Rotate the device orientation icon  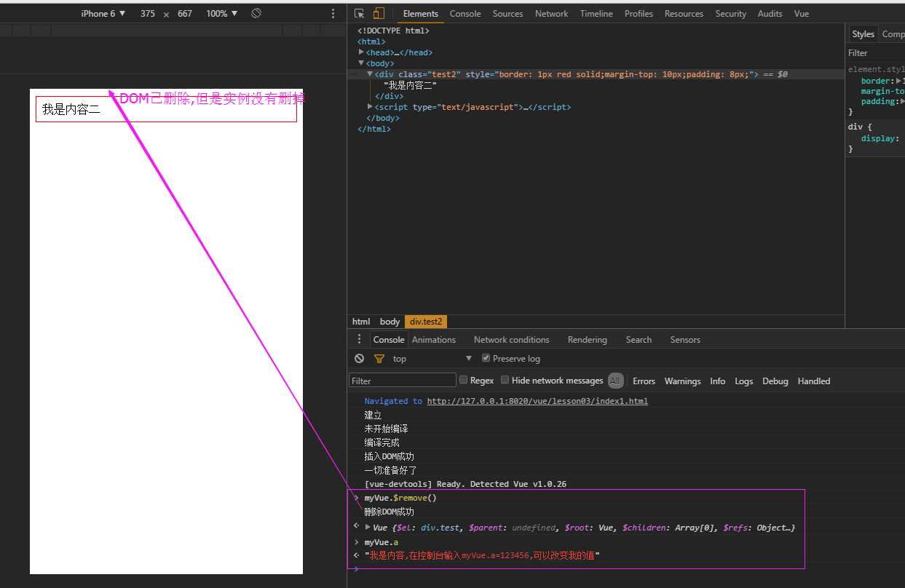tap(256, 14)
